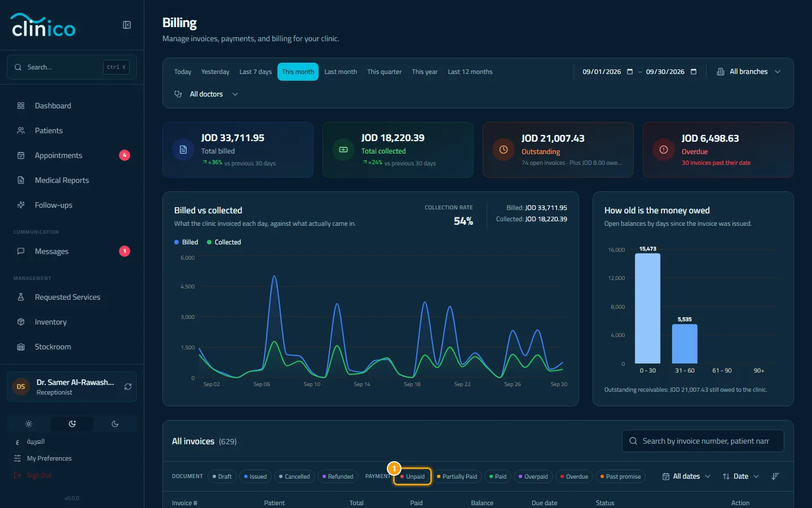Image resolution: width=812 pixels, height=508 pixels.
Task: Open the All doctors dropdown
Action: (206, 94)
